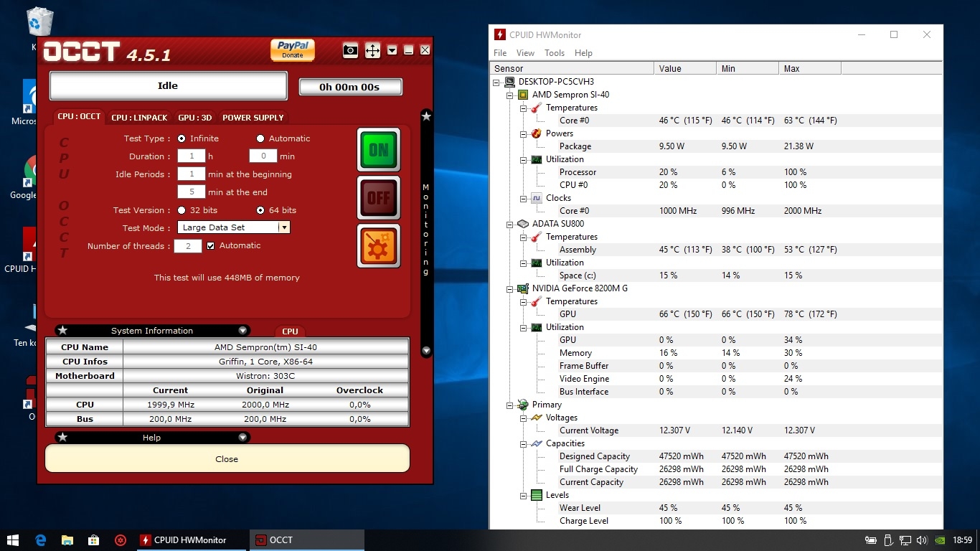
Task: Click the Max column header
Action: pos(810,69)
